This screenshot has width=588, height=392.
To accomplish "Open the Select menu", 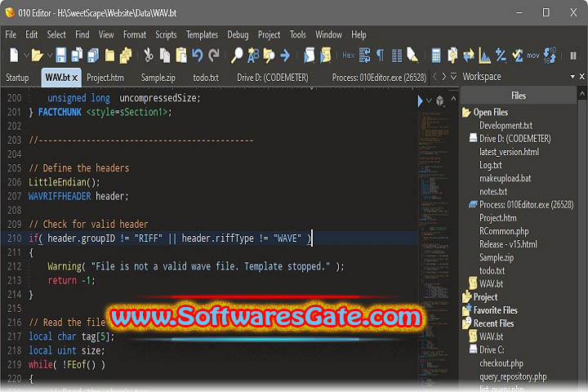I will [56, 35].
